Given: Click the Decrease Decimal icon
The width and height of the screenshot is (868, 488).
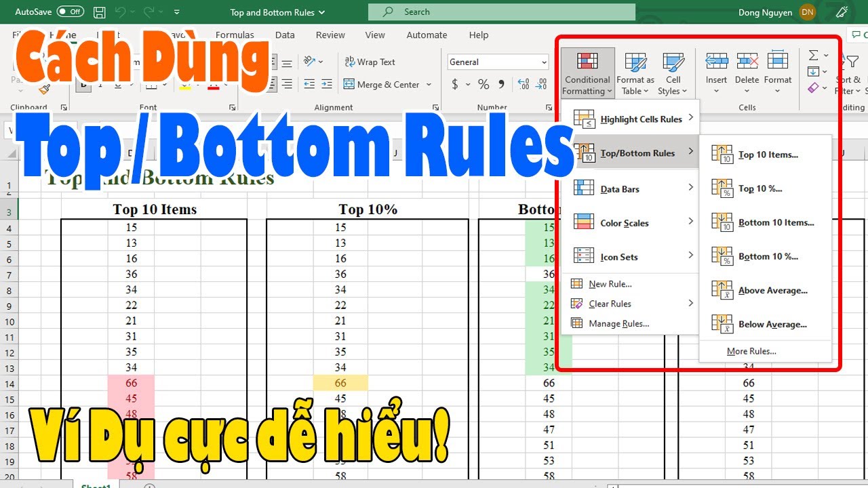Looking at the screenshot, I should click(x=542, y=85).
